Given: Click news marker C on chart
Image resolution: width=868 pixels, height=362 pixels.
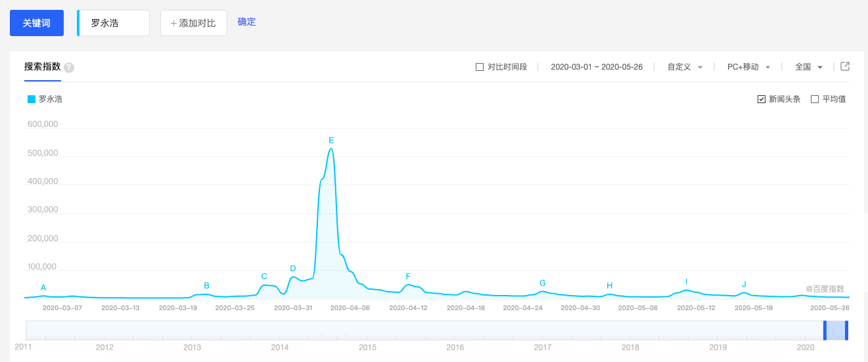Looking at the screenshot, I should click(264, 277).
